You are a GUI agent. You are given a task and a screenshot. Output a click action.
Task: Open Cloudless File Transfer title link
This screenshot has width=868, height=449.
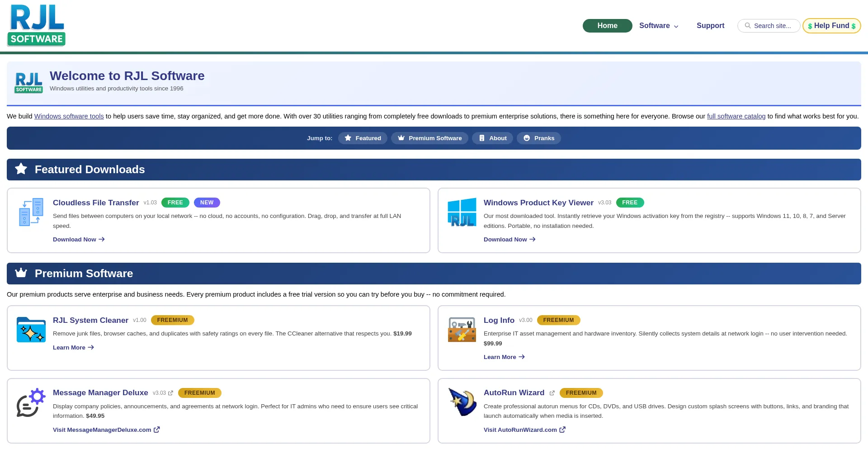point(96,203)
